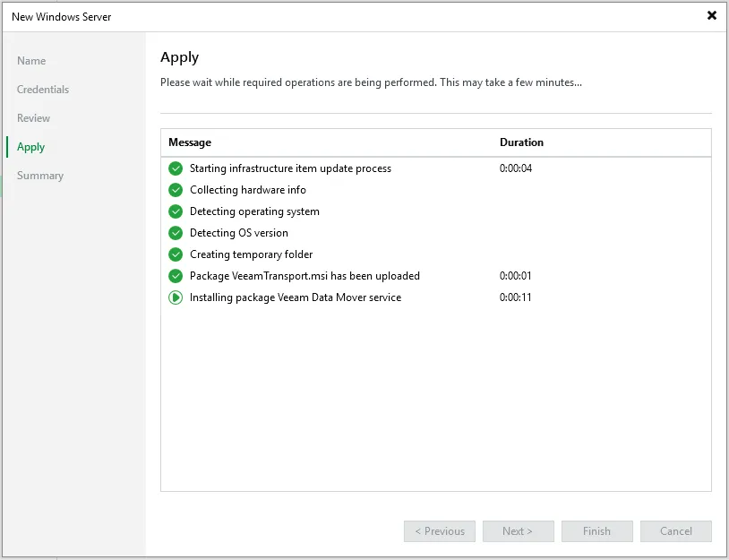Select the Installing package Veeam Data Mover row

point(296,297)
